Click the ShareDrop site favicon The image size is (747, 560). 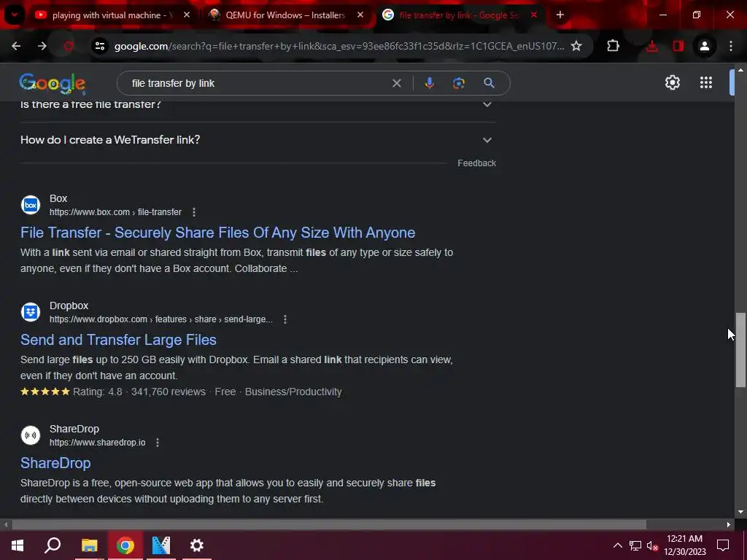pos(31,435)
